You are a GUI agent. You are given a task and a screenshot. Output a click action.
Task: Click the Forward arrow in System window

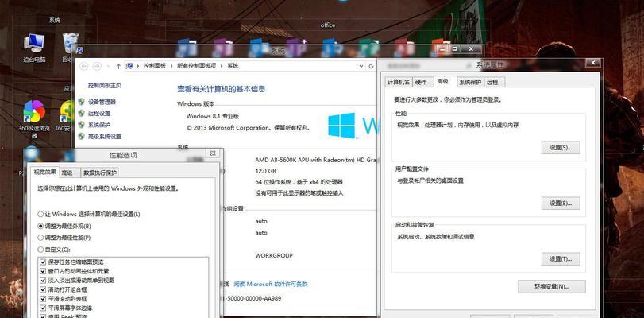coord(97,66)
